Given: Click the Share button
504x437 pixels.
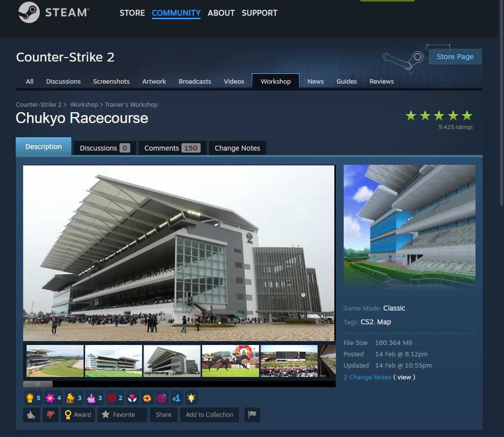Looking at the screenshot, I should coord(164,415).
